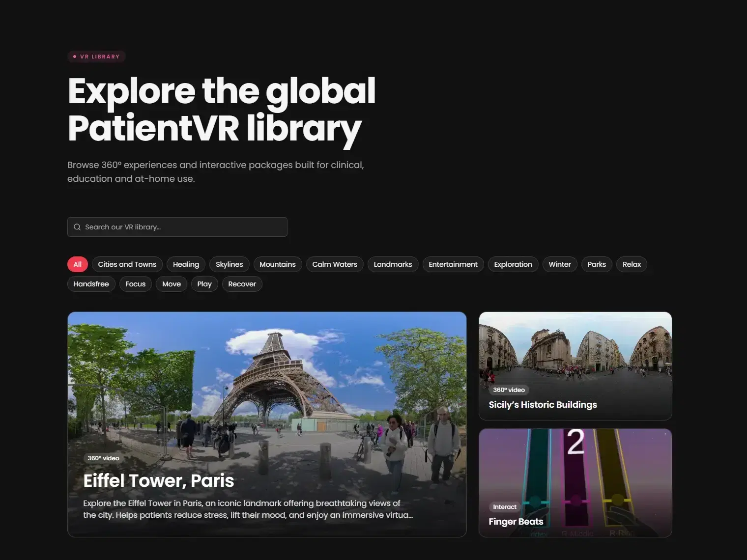Click the Eiffel Tower description text
This screenshot has width=747, height=560.
coord(248,509)
